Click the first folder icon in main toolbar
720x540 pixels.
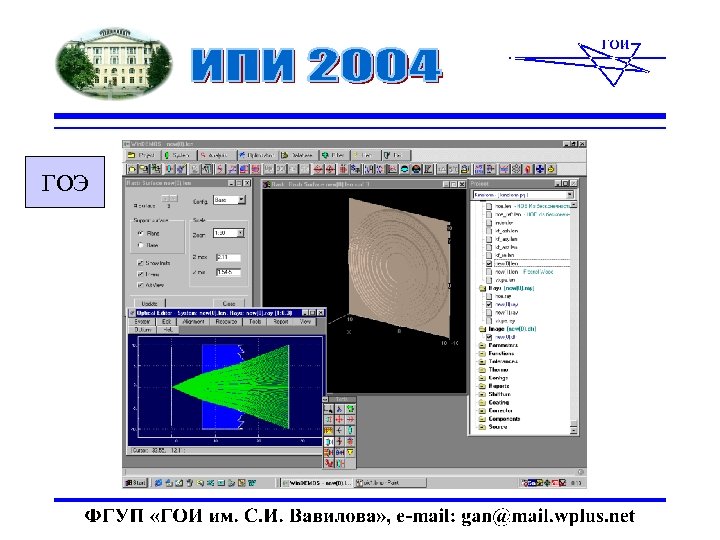(132, 169)
